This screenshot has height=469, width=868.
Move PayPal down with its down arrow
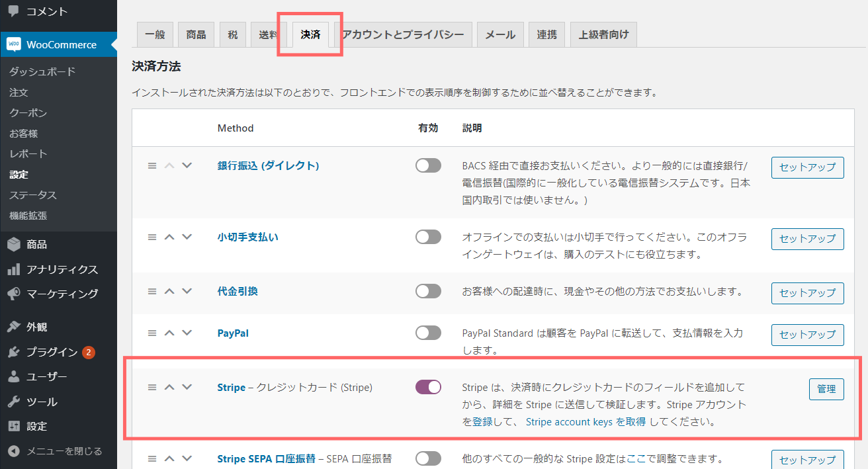pyautogui.click(x=187, y=333)
